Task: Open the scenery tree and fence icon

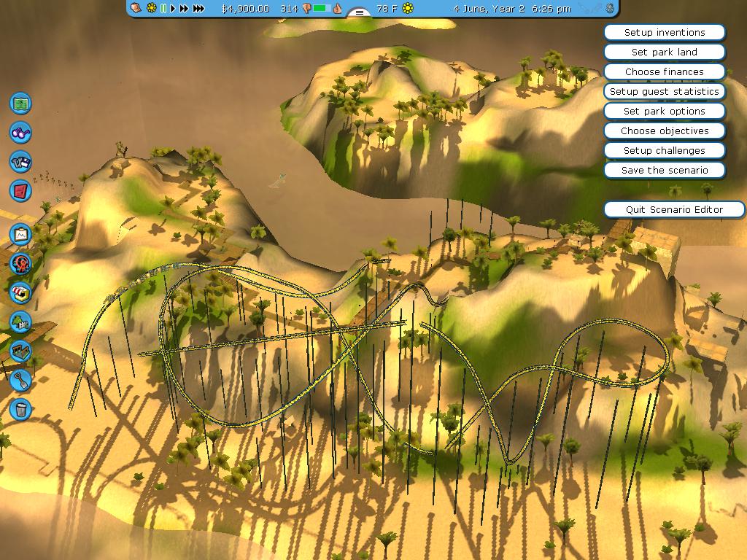Action: coord(20,322)
